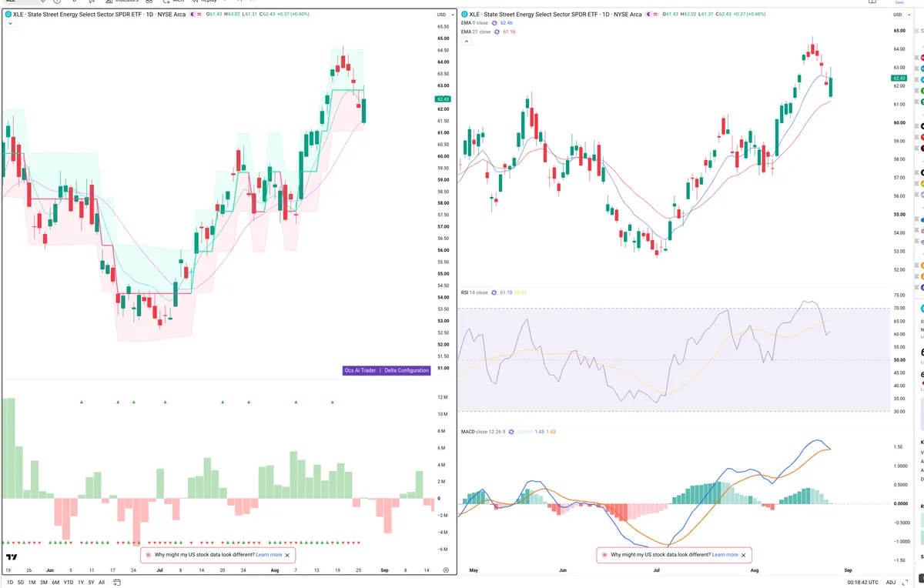
Task: Collapse the left chart indicator legend
Action: 8,24
